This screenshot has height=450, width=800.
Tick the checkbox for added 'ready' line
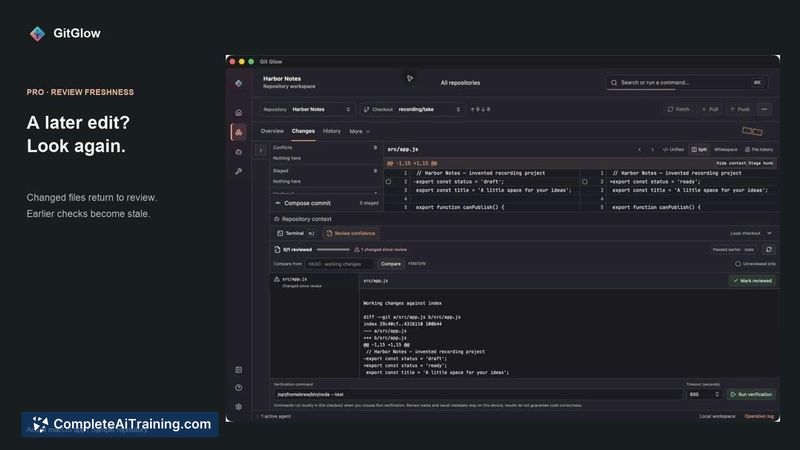(585, 182)
